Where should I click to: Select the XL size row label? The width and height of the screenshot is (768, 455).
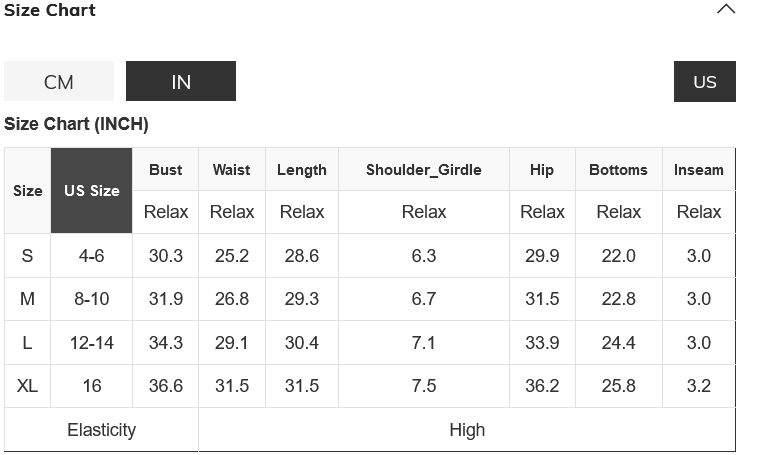(27, 386)
